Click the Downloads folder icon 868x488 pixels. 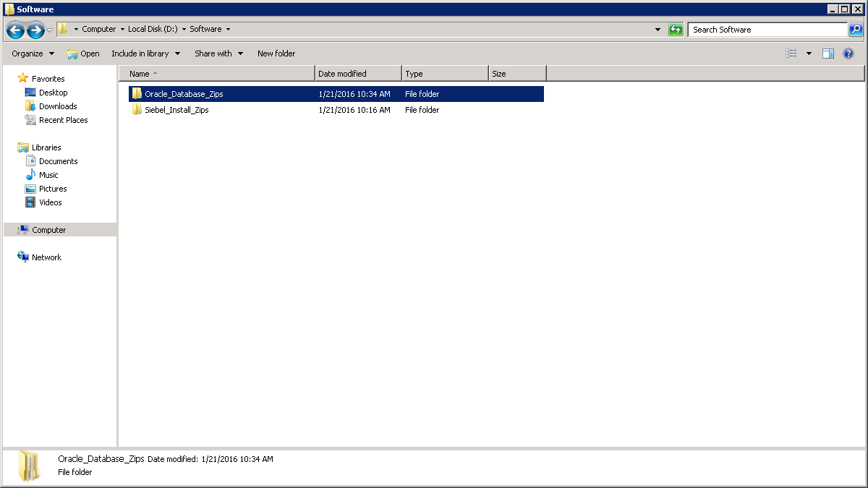click(30, 106)
